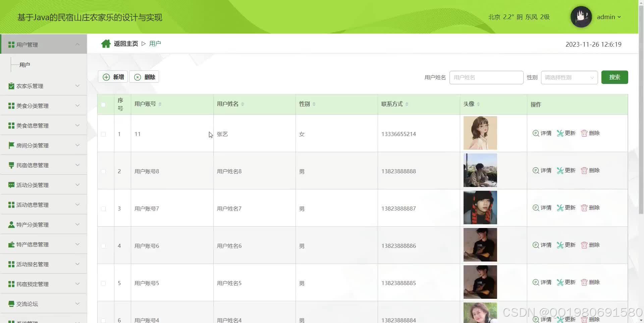Toggle the select-all checkbox in table header

(x=103, y=104)
